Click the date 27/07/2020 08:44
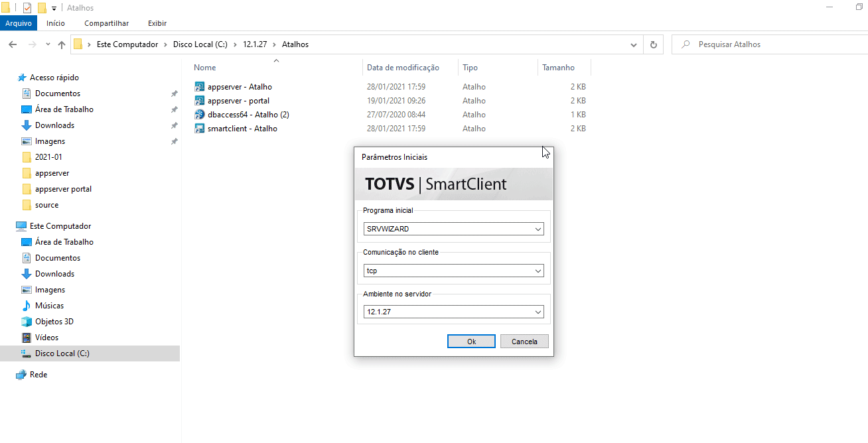 coord(396,115)
